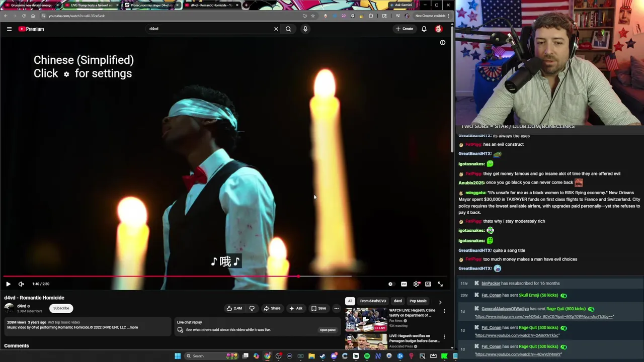This screenshot has height=362, width=644.
Task: Clear the d4vd search query
Action: [276, 29]
